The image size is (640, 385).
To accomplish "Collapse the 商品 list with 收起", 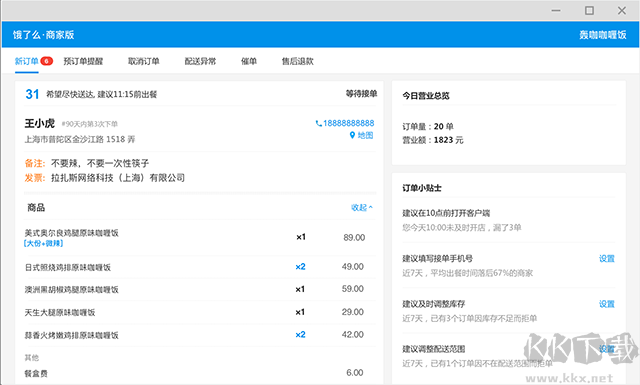I will 362,207.
